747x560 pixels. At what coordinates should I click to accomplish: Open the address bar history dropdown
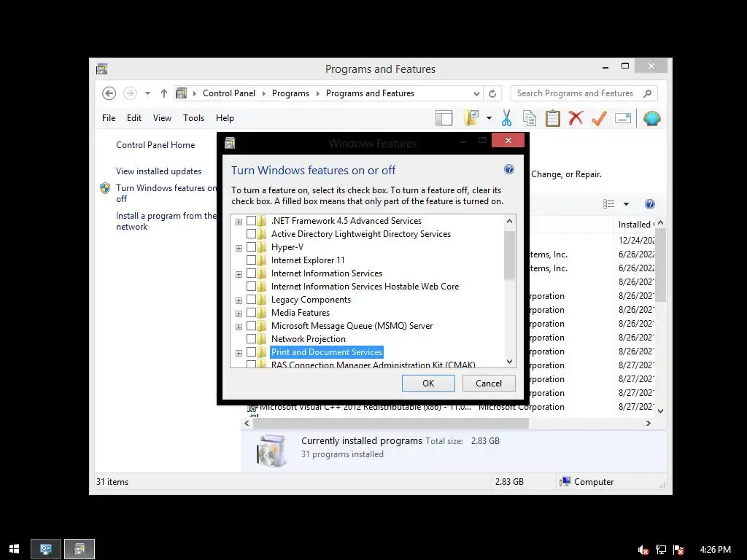pos(476,94)
